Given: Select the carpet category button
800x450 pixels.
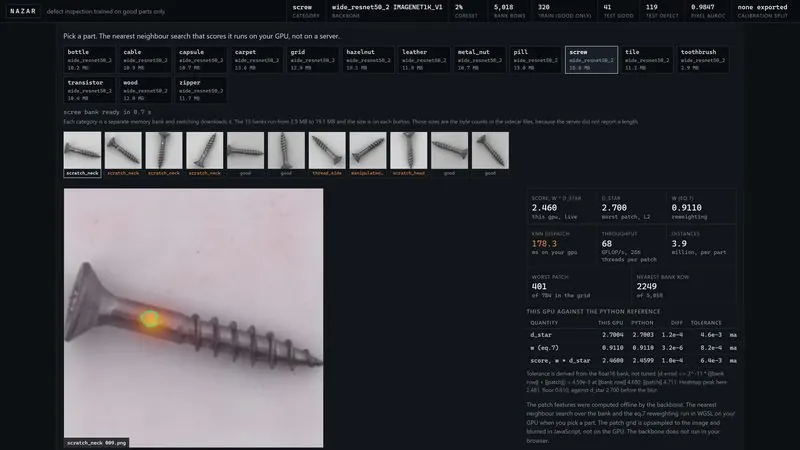Looking at the screenshot, I should coord(257,60).
